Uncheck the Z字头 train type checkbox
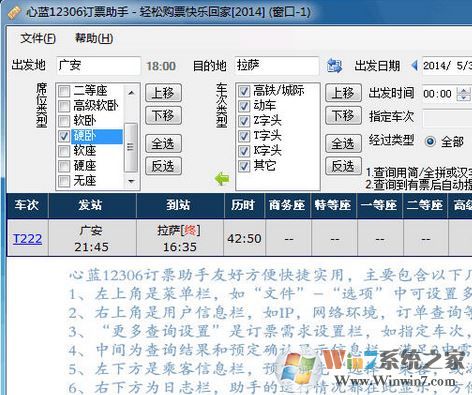Screen dimensions: 472x395 pyautogui.click(x=244, y=121)
